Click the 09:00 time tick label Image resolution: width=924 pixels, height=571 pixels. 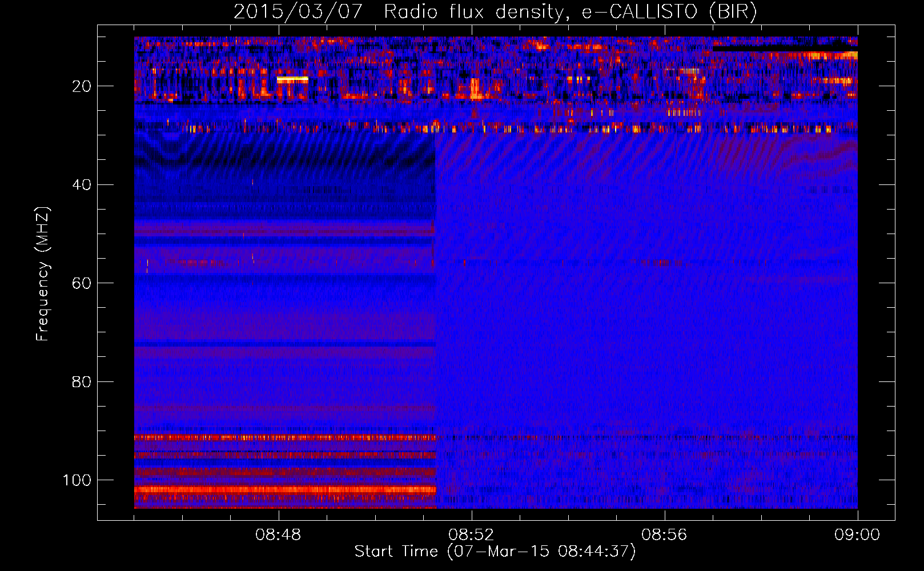[857, 535]
